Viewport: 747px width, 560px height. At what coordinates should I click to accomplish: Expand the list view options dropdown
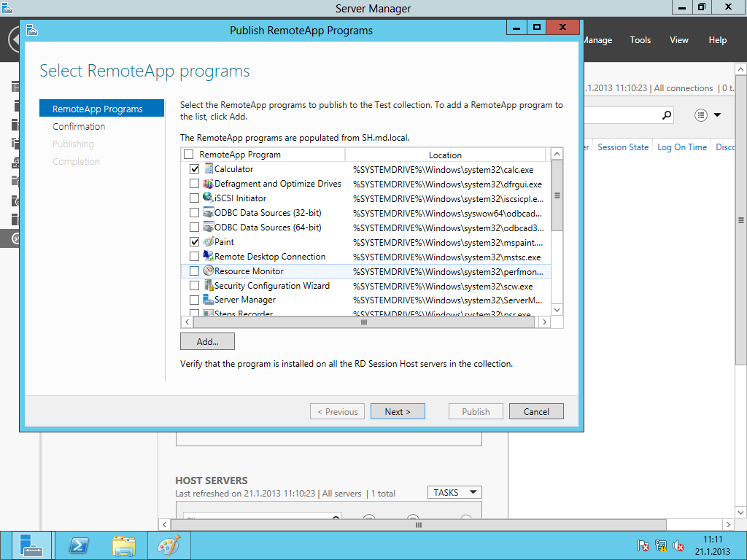click(x=708, y=115)
